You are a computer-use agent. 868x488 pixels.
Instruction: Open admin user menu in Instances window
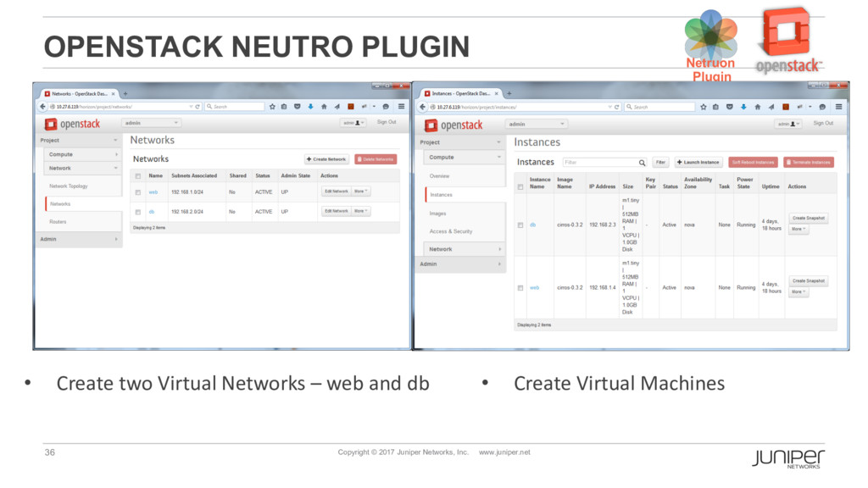788,124
